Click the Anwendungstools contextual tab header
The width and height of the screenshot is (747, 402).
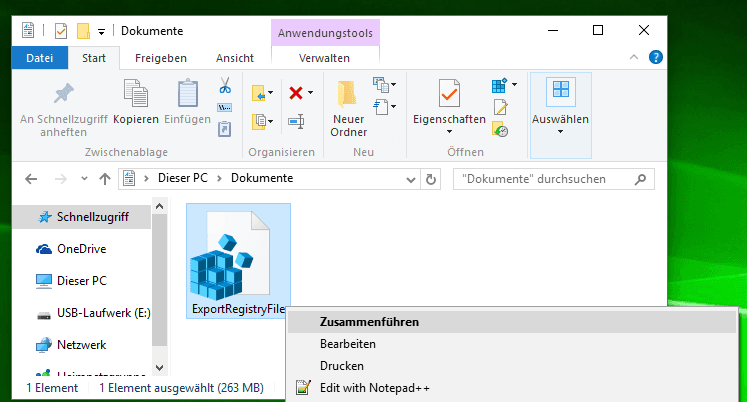(x=325, y=33)
